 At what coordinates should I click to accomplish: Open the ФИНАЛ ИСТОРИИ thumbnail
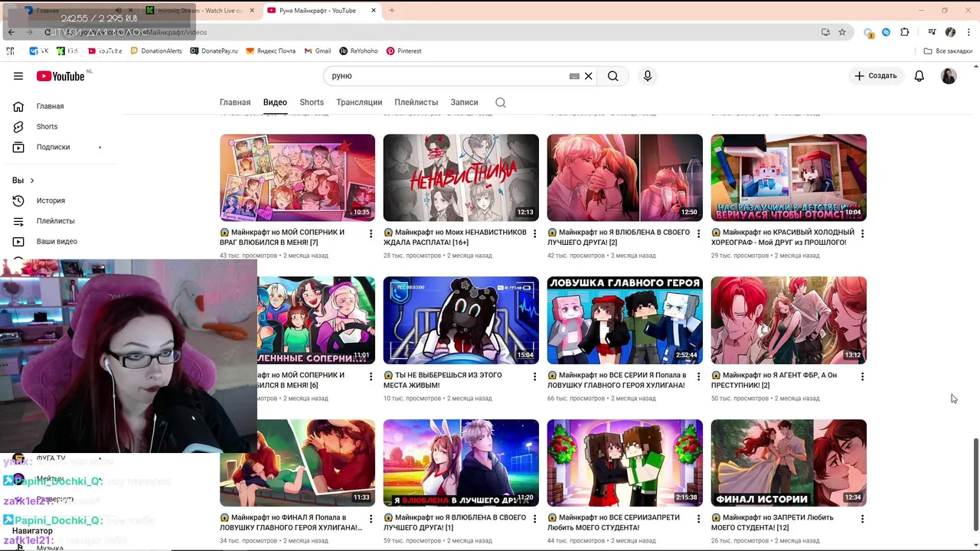789,463
